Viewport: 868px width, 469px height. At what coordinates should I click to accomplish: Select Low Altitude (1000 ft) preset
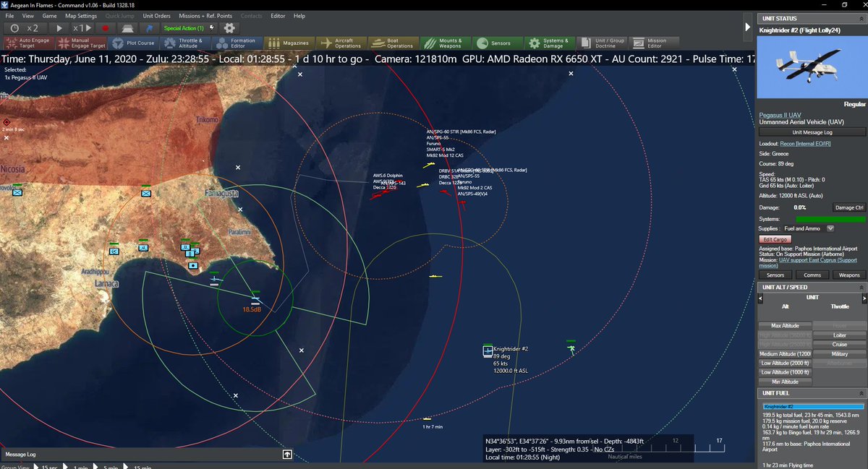click(x=785, y=372)
